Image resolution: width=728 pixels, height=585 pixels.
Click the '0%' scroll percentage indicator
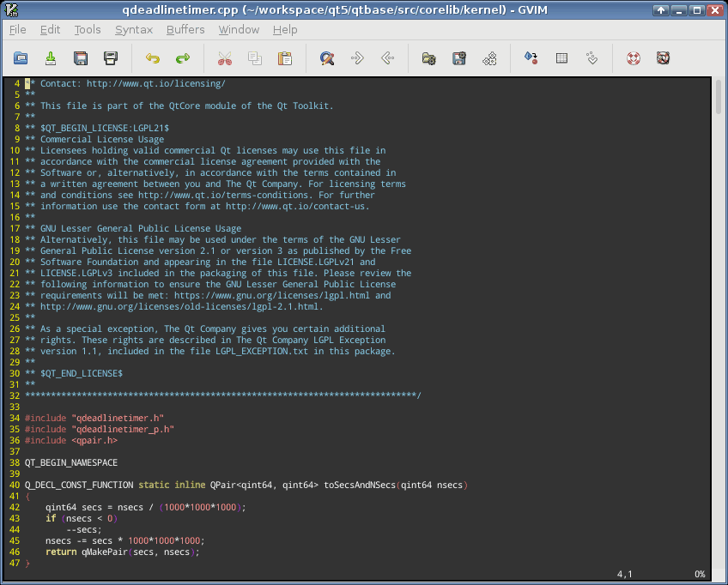[700, 575]
